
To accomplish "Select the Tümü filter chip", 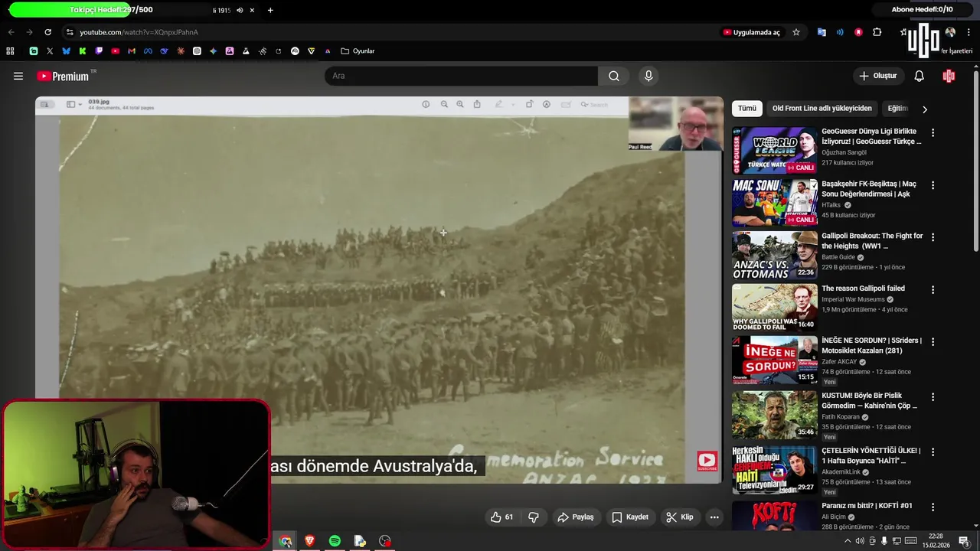I will (x=746, y=109).
